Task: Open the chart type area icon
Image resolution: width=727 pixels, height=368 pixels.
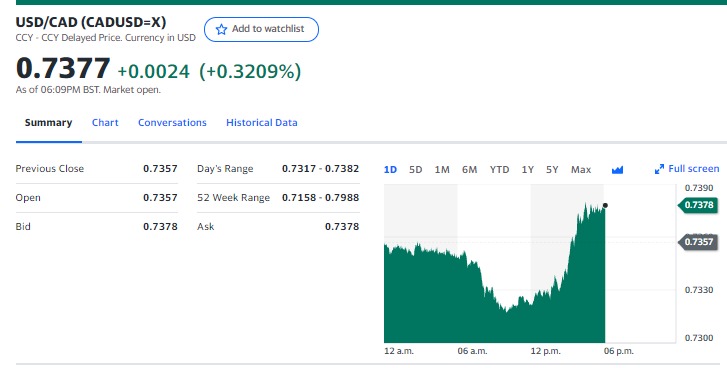Action: [x=617, y=170]
